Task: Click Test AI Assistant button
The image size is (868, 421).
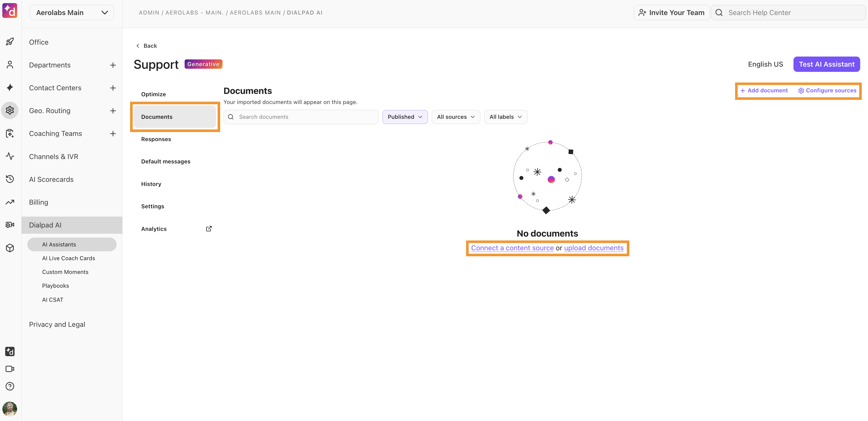Action: (x=826, y=64)
